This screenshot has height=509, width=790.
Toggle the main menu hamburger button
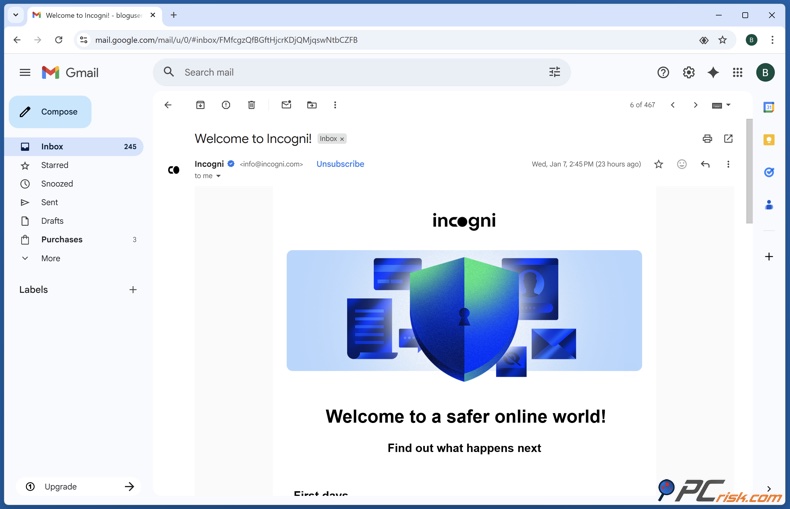(25, 73)
